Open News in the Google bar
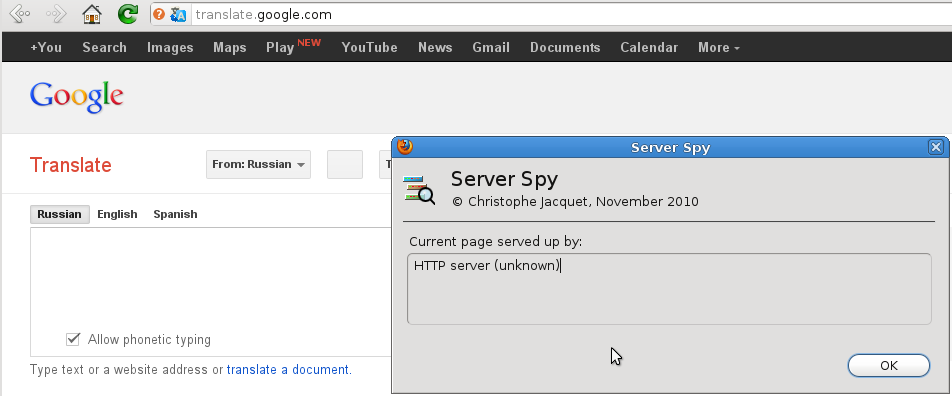 [x=435, y=47]
